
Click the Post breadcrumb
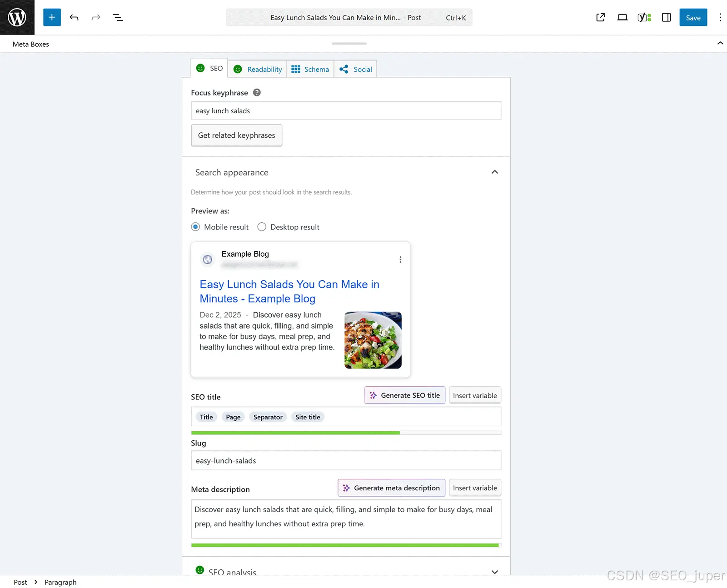pos(20,582)
